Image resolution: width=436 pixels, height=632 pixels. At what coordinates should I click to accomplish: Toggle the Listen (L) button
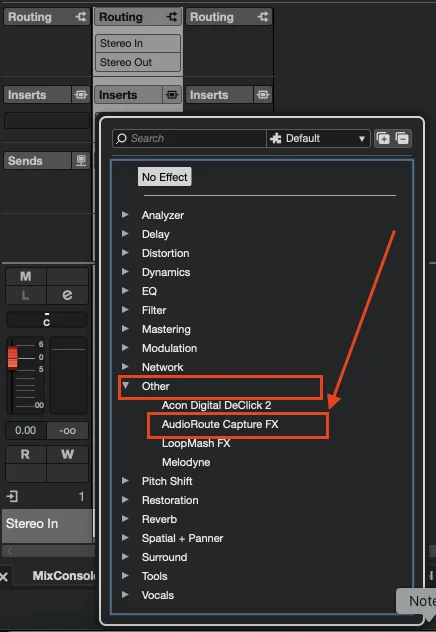pyautogui.click(x=26, y=295)
